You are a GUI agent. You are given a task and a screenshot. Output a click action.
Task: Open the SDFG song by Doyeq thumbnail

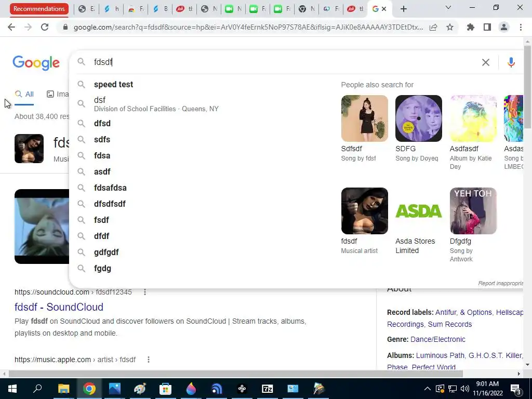(419, 118)
